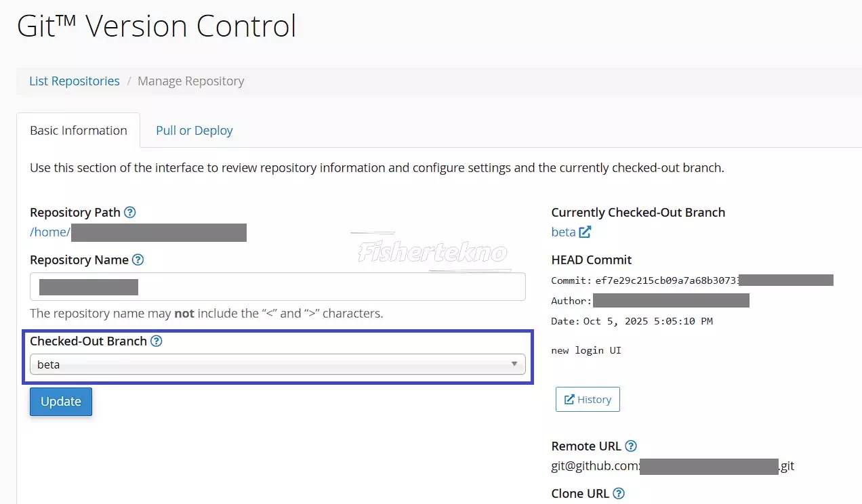Select the Basic Information tab
The height and width of the screenshot is (504, 862).
coord(79,131)
